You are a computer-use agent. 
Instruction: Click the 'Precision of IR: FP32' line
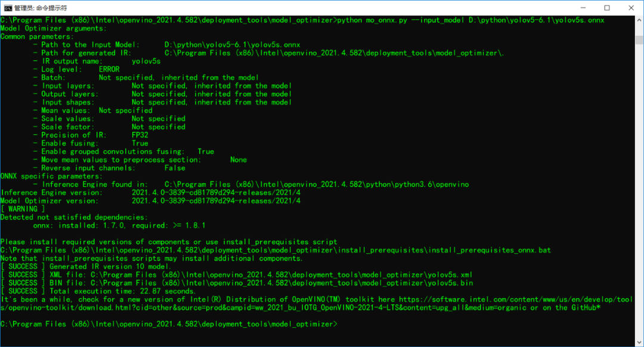91,135
